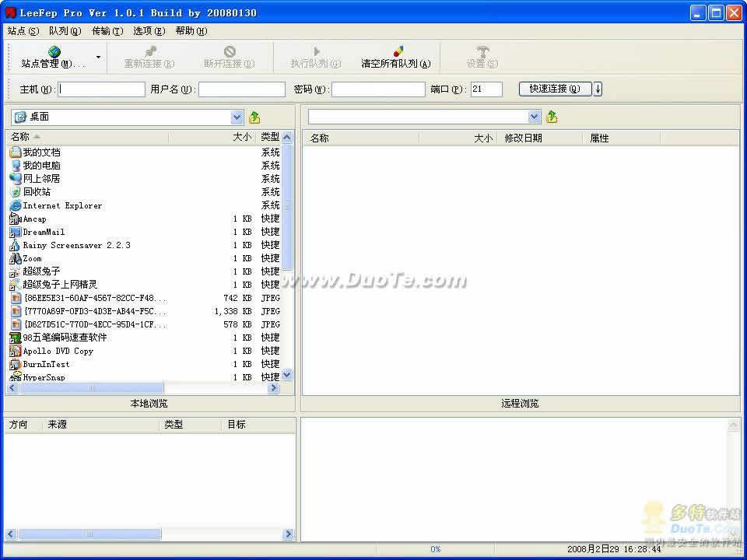Click the local pane up-folder icon
Image resolution: width=747 pixels, height=560 pixels.
254,117
